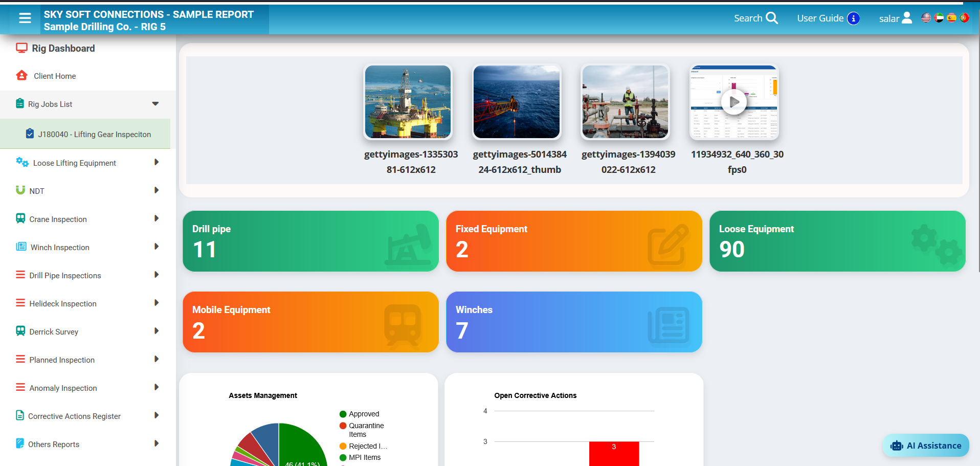Play the 11934932_640_360_30fps0 video thumbnail
980x466 pixels.
pos(734,101)
